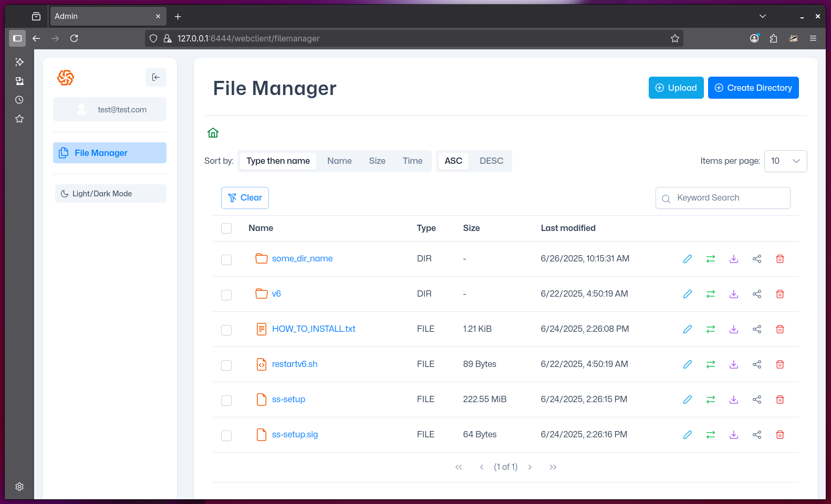Open the HOW_TO_INSTALL.txt link
Viewport: 831px width, 504px height.
[314, 329]
